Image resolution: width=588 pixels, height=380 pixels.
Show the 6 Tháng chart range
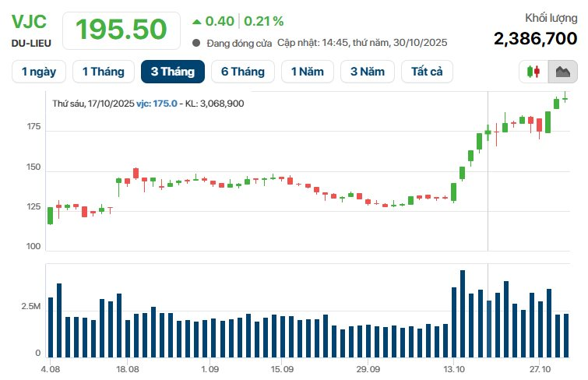242,72
